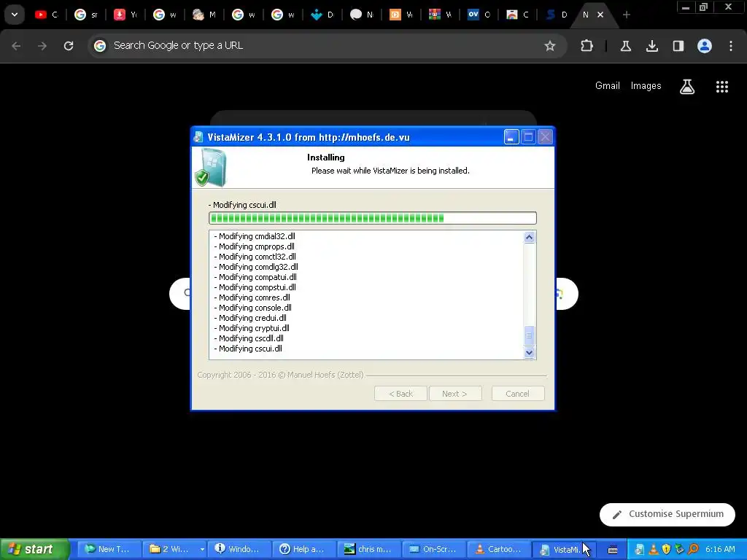Screen dimensions: 747x560
Task: Open 'Help a...' taskbar button
Action: pyautogui.click(x=305, y=549)
